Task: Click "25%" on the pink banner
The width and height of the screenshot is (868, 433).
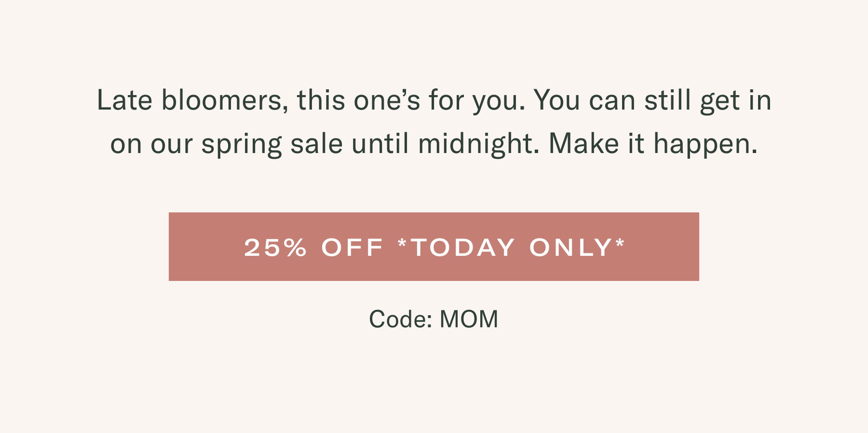Action: point(275,247)
